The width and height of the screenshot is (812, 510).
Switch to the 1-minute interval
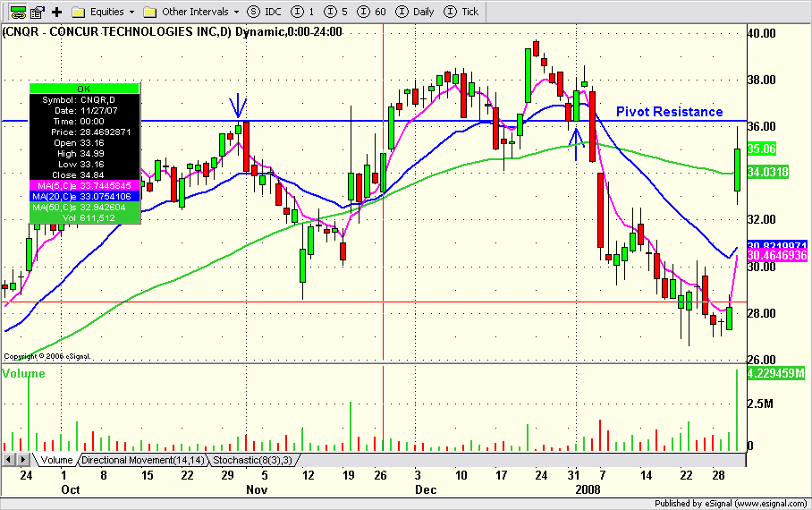(x=302, y=12)
